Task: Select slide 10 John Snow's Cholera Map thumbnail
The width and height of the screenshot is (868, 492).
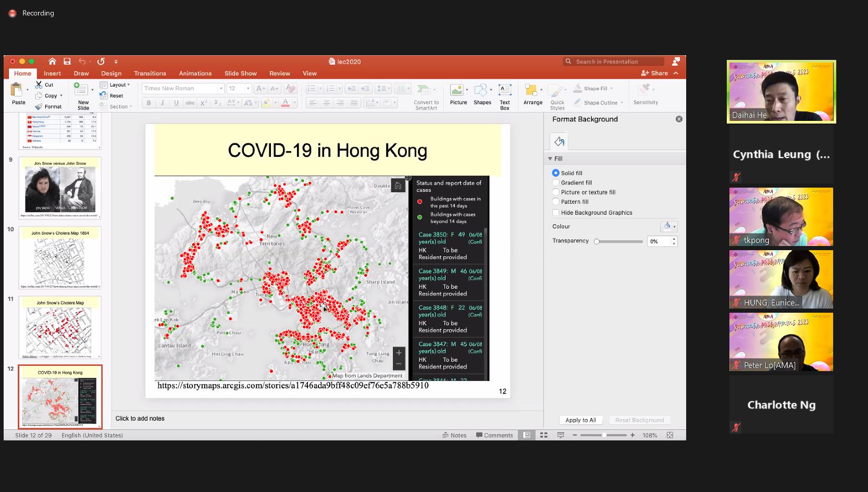Action: pyautogui.click(x=60, y=257)
